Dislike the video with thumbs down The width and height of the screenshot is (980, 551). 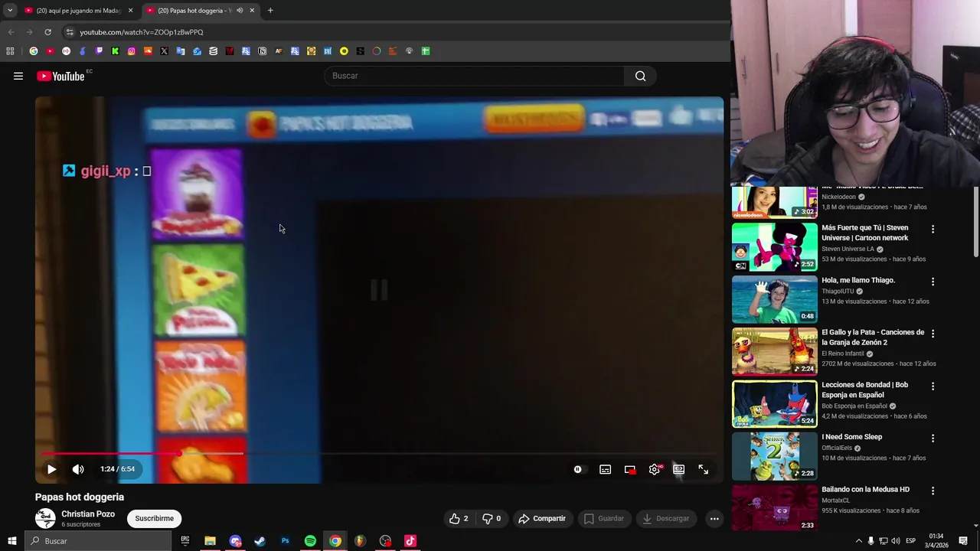[491, 518]
